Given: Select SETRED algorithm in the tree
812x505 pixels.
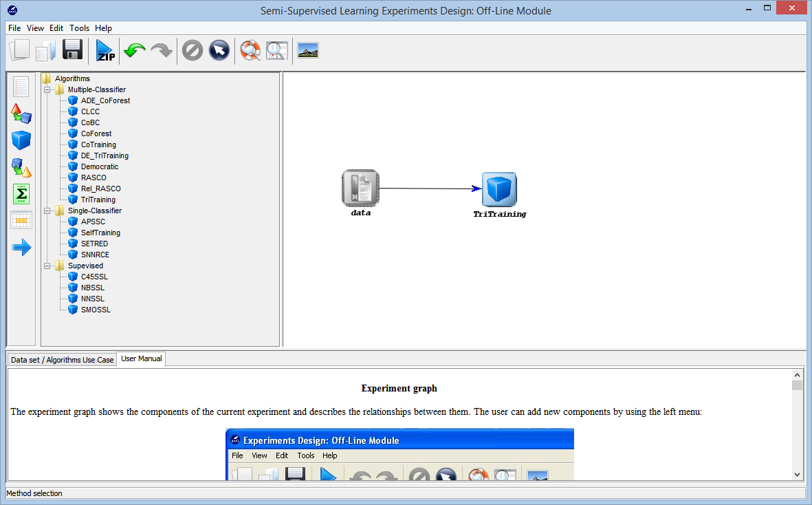Looking at the screenshot, I should (94, 244).
